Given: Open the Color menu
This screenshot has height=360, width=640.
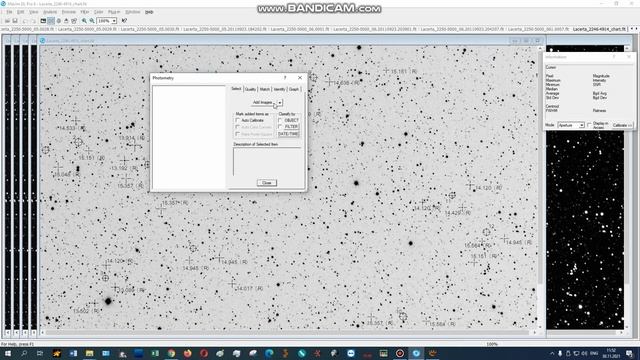Looking at the screenshot, I should point(98,12).
